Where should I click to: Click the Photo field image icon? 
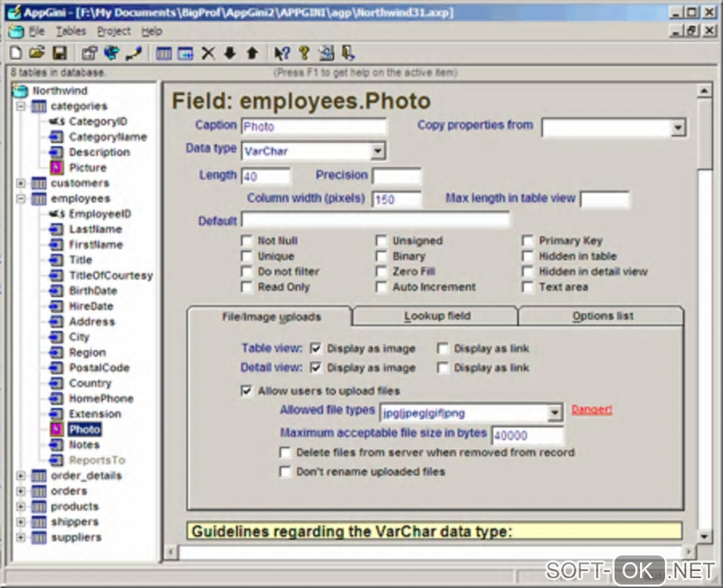pyautogui.click(x=57, y=429)
